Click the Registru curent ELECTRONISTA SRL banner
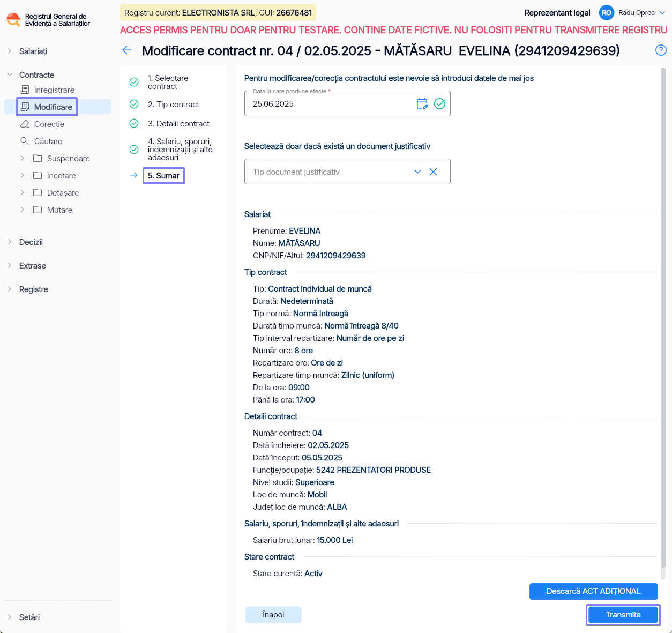Viewport: 672px width, 633px height. (x=218, y=12)
